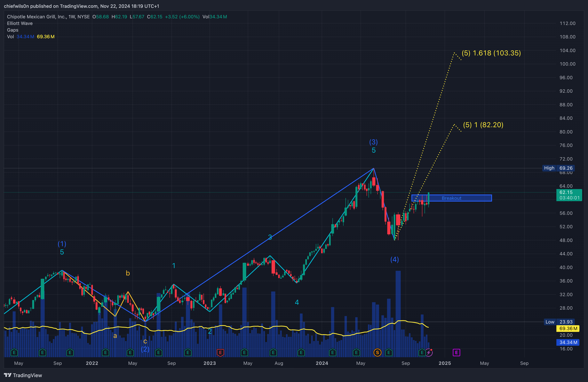Click the blue 34.34 M volume tag on axis
This screenshot has width=588, height=382.
click(x=568, y=342)
